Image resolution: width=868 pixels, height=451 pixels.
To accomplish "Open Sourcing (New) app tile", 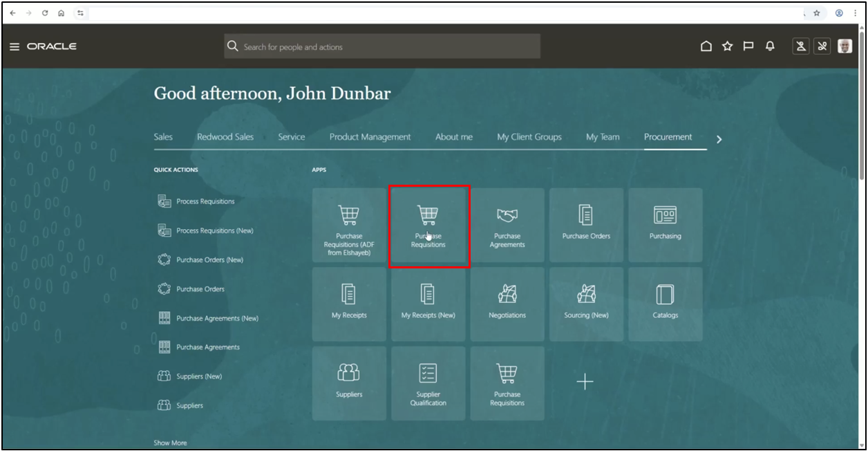I will pos(586,304).
